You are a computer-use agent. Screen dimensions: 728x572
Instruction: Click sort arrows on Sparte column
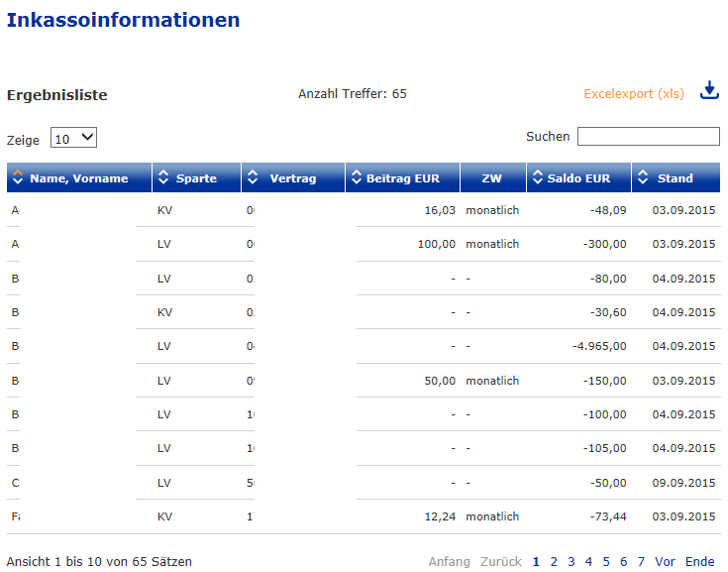(x=163, y=178)
